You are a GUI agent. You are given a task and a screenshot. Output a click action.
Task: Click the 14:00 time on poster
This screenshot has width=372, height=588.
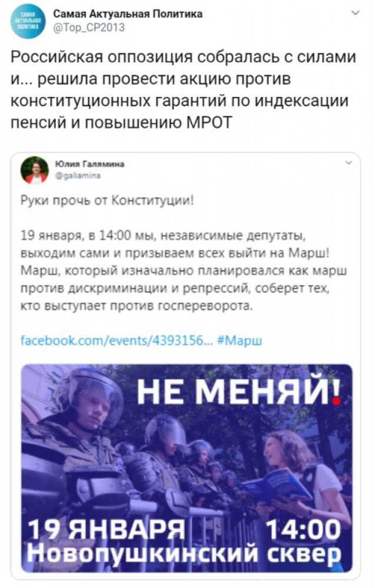click(x=303, y=530)
